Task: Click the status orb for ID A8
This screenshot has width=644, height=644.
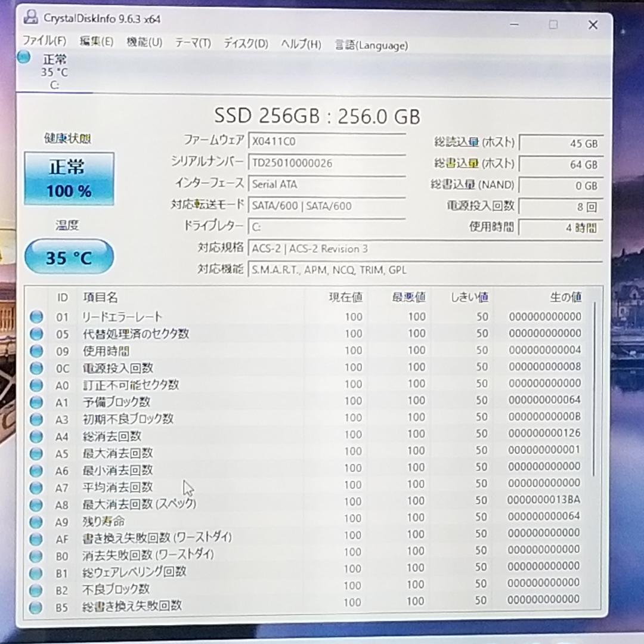Action: click(36, 505)
